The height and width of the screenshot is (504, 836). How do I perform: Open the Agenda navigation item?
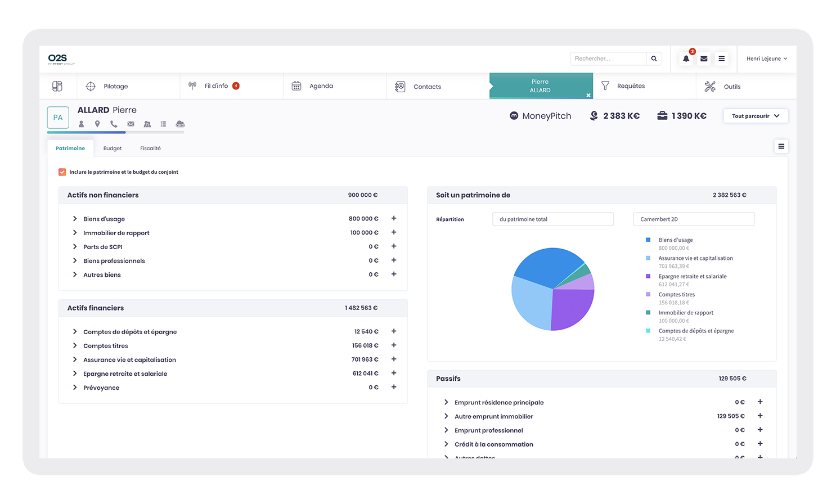tap(335, 86)
